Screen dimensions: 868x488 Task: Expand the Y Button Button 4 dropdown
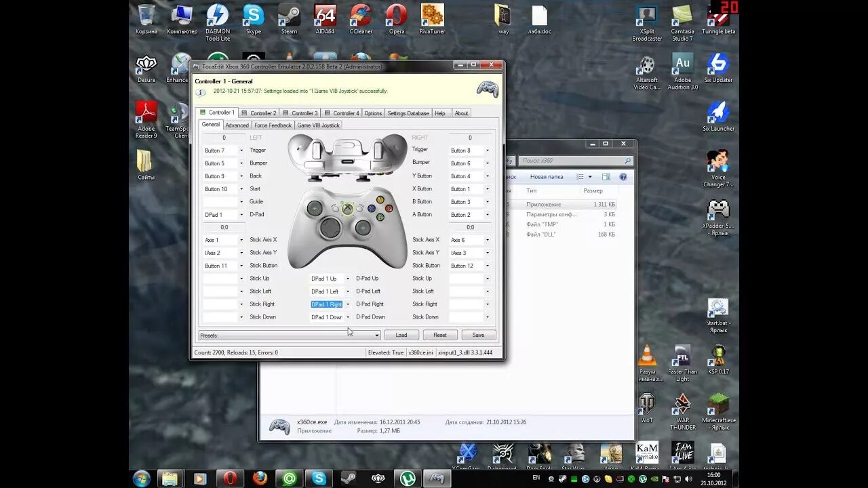[487, 176]
